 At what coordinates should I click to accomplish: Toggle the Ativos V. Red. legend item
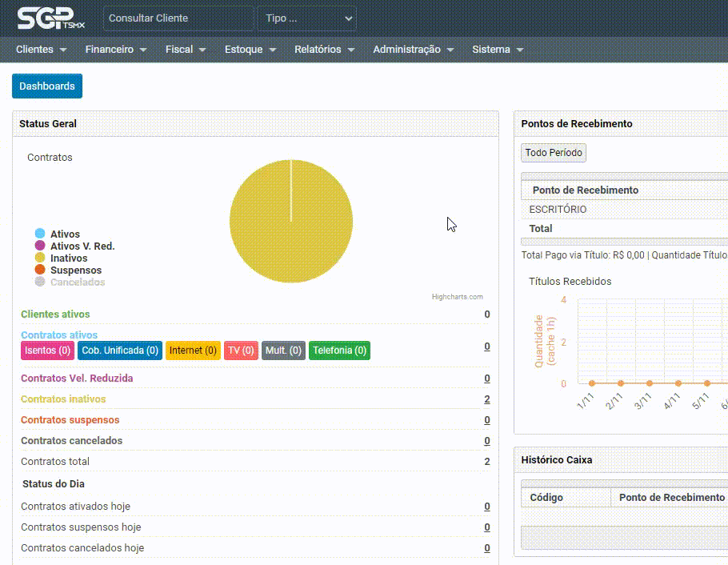(x=82, y=246)
